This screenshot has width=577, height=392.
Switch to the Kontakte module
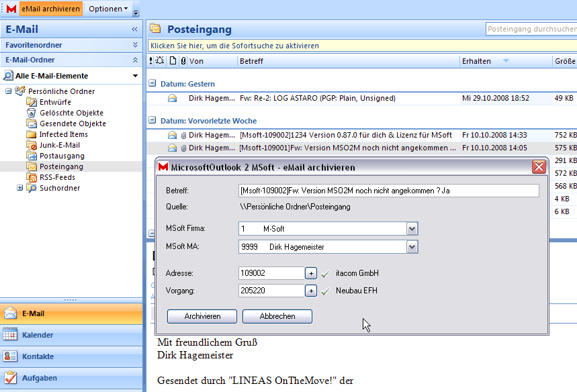[x=71, y=356]
